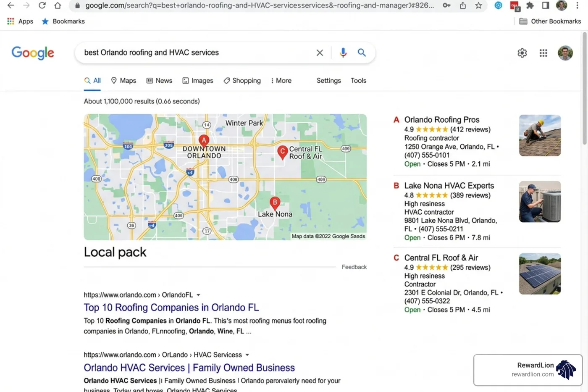Viewport: 588px width, 392px height.
Task: Open the Lake Nona HVAC Experts listing
Action: 449,186
